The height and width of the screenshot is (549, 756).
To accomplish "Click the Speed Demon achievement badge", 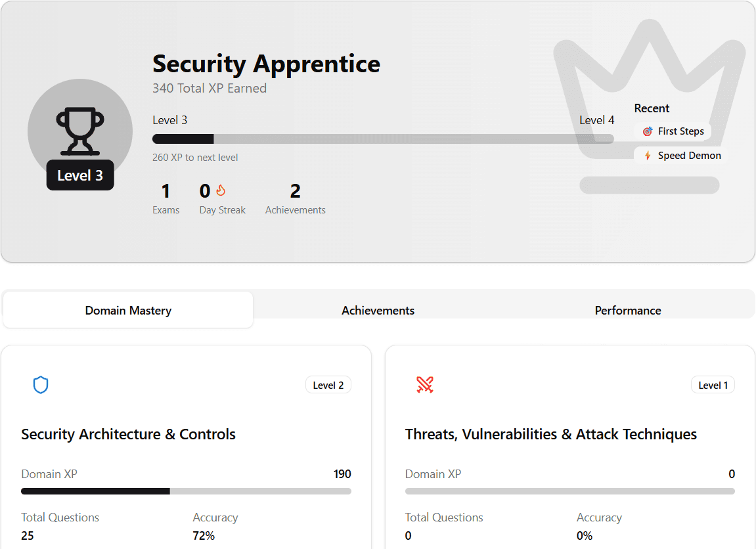I will click(x=680, y=155).
